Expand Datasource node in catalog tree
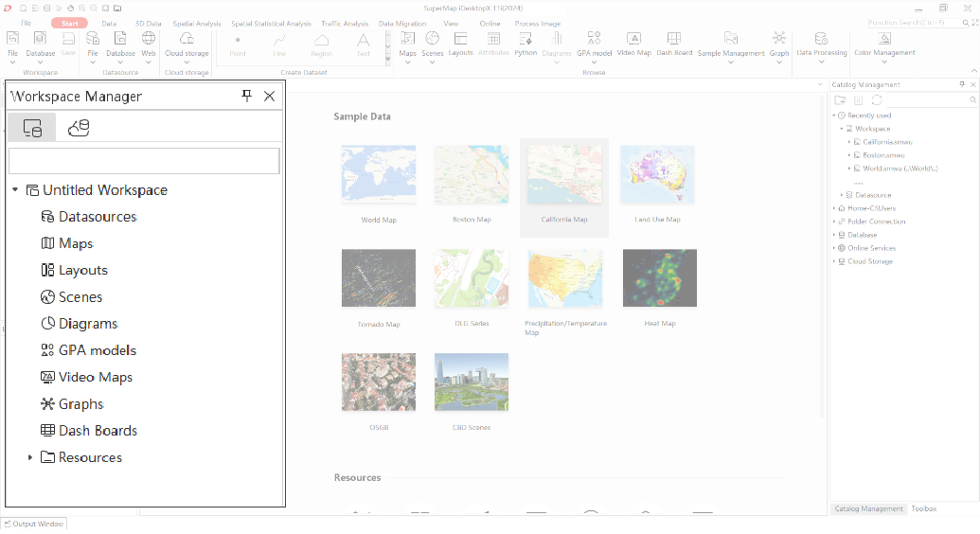The image size is (980, 534). tap(841, 195)
